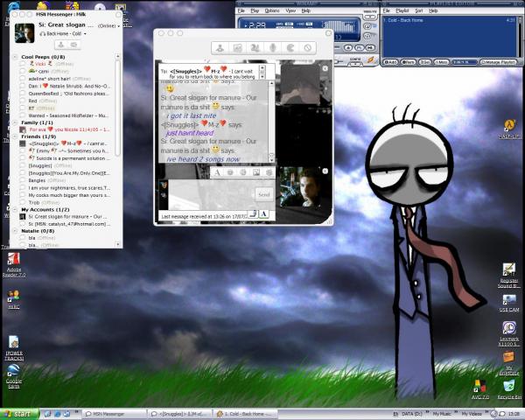Open Winamp View menu

pos(290,10)
